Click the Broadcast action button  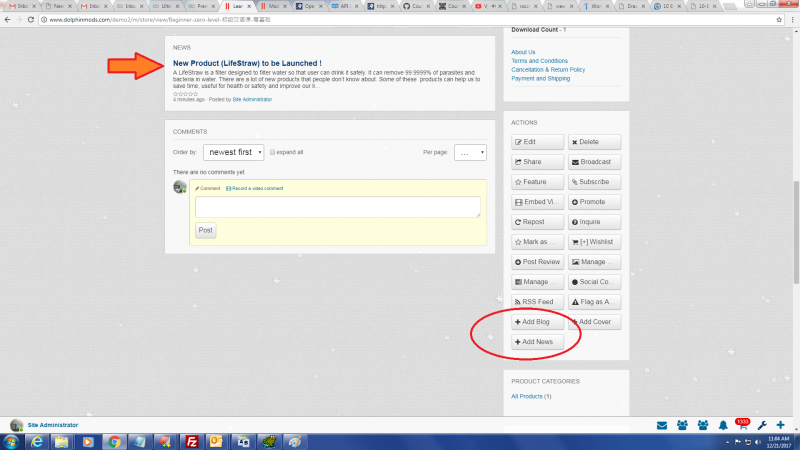tap(594, 162)
